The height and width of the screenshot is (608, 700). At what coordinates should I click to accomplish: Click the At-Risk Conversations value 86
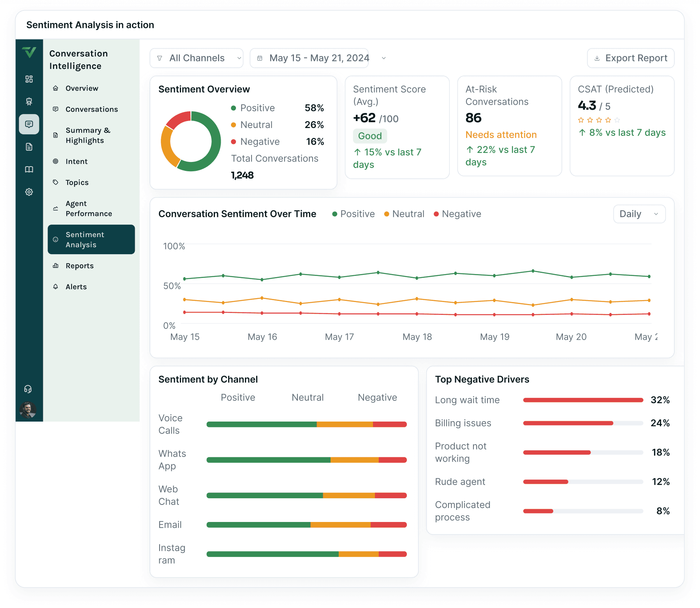[473, 118]
